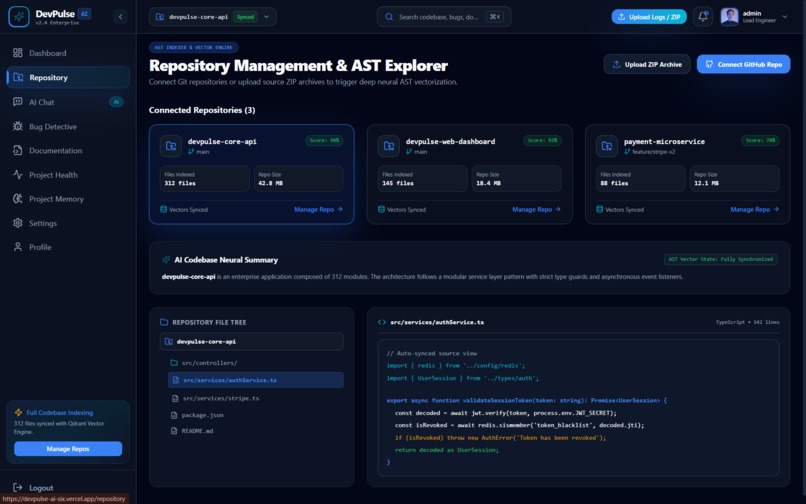Click the folder icon beside Repository File Tree
806x504 pixels.
pyautogui.click(x=164, y=322)
